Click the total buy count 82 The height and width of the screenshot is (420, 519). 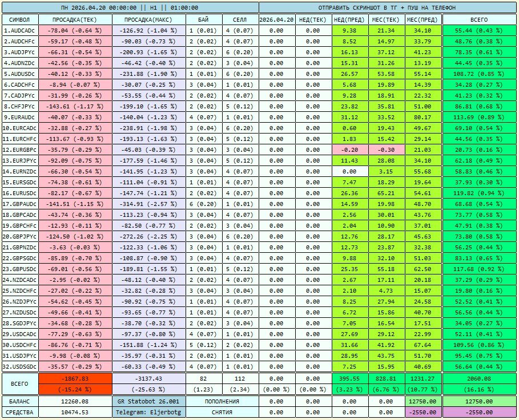click(x=204, y=379)
